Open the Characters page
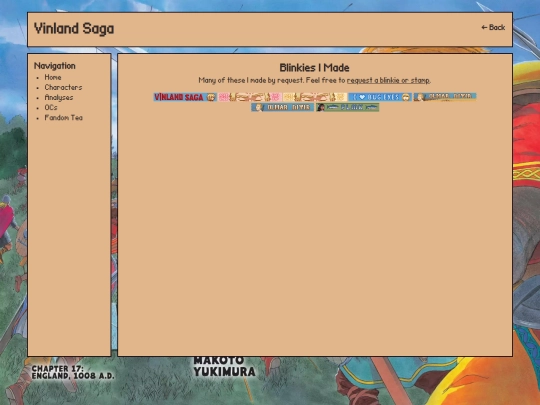 pos(63,87)
